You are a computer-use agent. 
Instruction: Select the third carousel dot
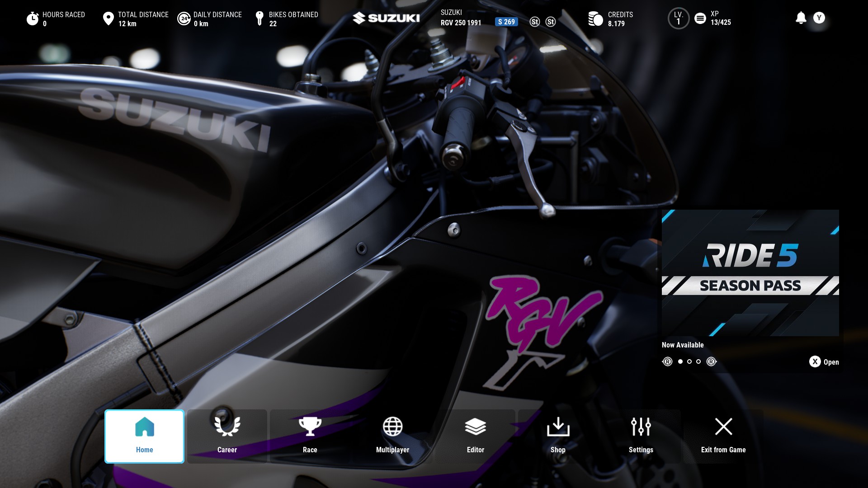pyautogui.click(x=698, y=361)
